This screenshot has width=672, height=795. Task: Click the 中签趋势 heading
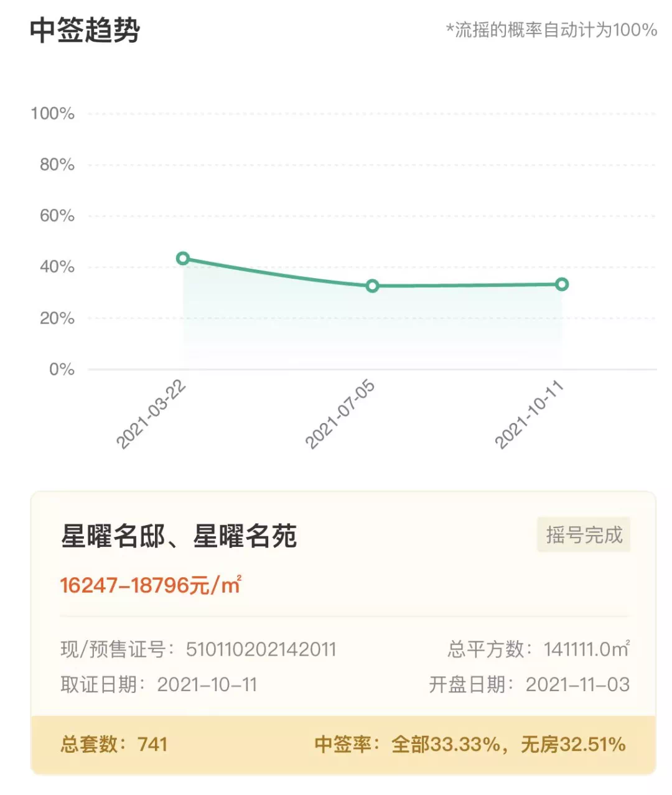pyautogui.click(x=85, y=30)
